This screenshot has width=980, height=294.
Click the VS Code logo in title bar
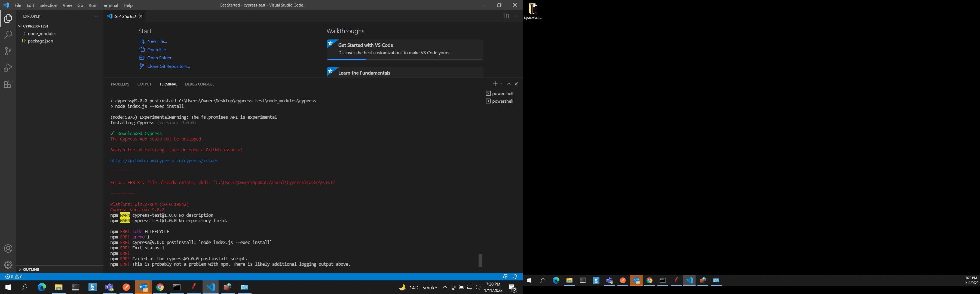click(6, 5)
